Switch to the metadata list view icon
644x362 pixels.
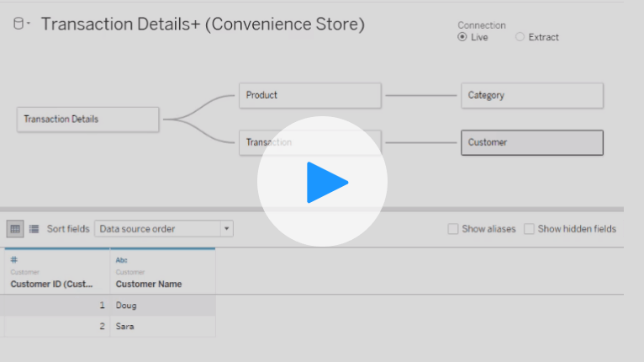(x=34, y=228)
